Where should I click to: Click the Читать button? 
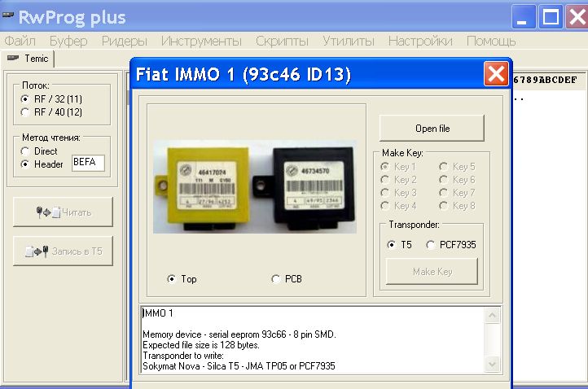[63, 212]
